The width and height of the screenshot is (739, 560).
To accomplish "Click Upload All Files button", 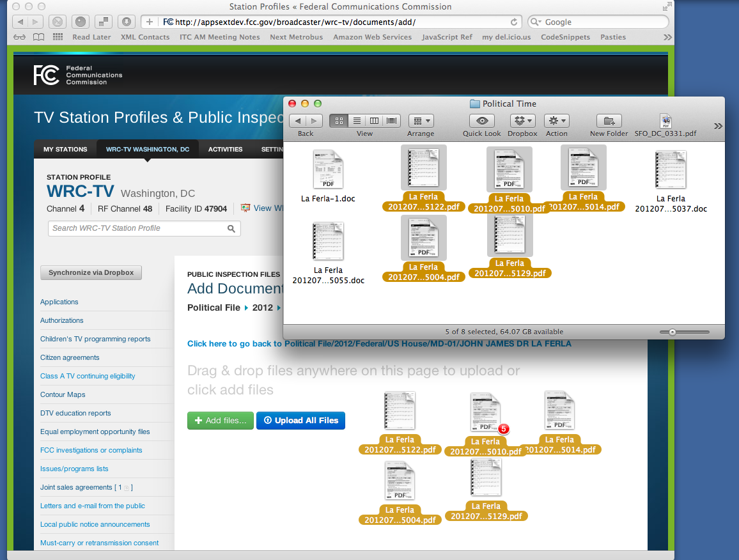I will (x=300, y=421).
